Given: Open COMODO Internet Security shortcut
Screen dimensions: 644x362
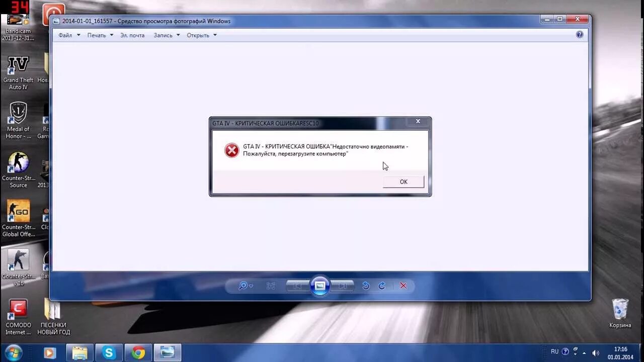Looking at the screenshot, I should pyautogui.click(x=18, y=317).
